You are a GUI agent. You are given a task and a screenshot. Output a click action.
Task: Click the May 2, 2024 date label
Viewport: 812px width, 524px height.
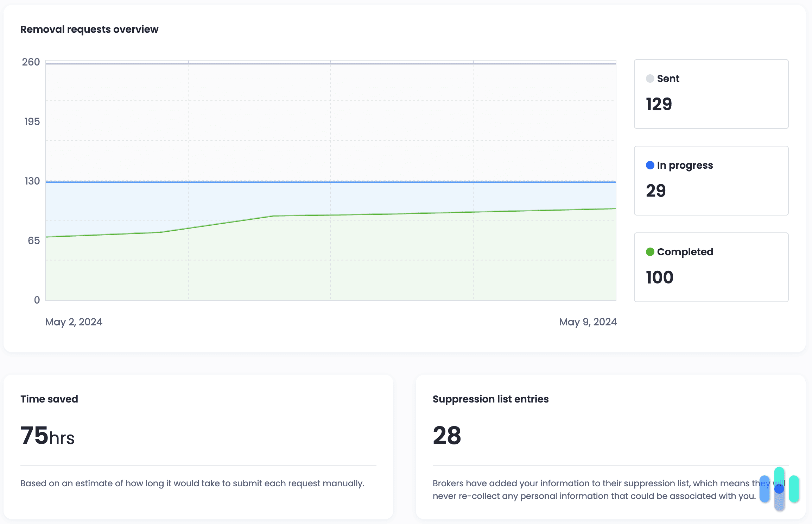(x=74, y=322)
